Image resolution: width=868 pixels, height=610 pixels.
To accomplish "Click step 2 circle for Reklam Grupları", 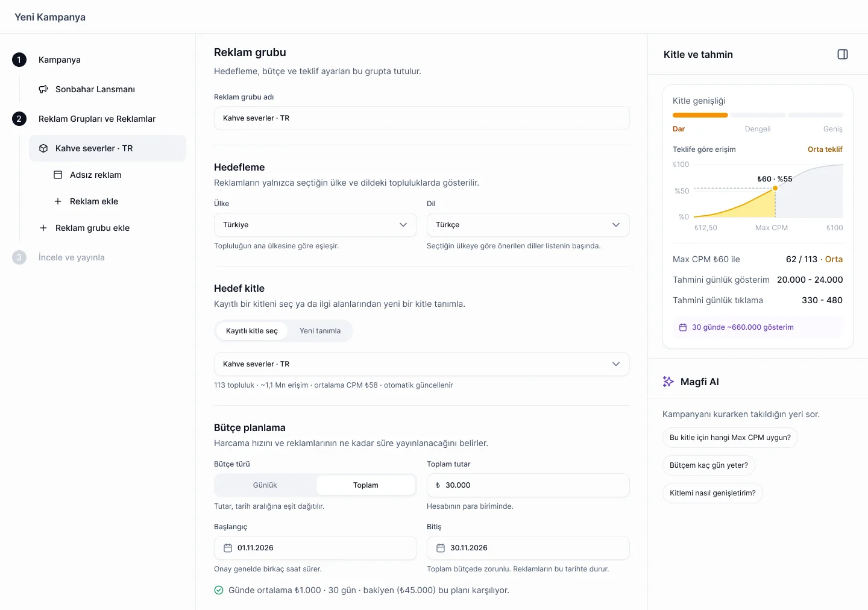I will pyautogui.click(x=19, y=119).
